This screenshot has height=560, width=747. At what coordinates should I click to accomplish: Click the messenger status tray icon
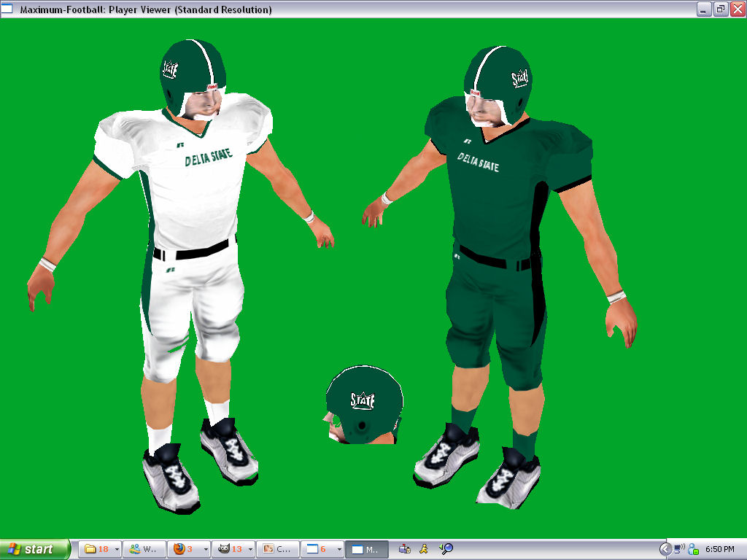coord(693,549)
